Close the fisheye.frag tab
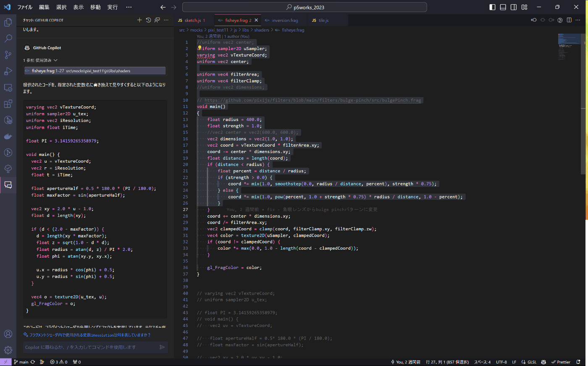Screen dimensions: 588x366 [256, 20]
